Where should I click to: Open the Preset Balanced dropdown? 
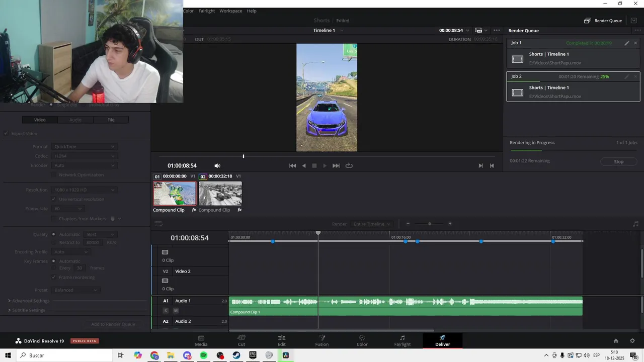point(75,290)
